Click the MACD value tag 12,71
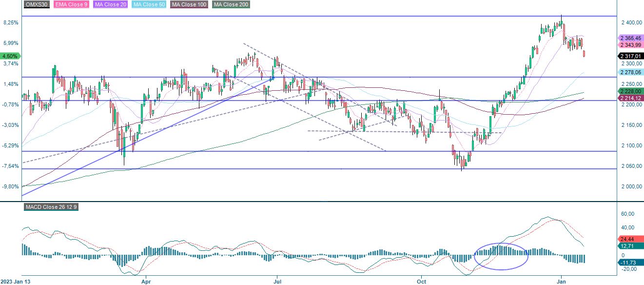This screenshot has width=644, height=285. point(631,246)
